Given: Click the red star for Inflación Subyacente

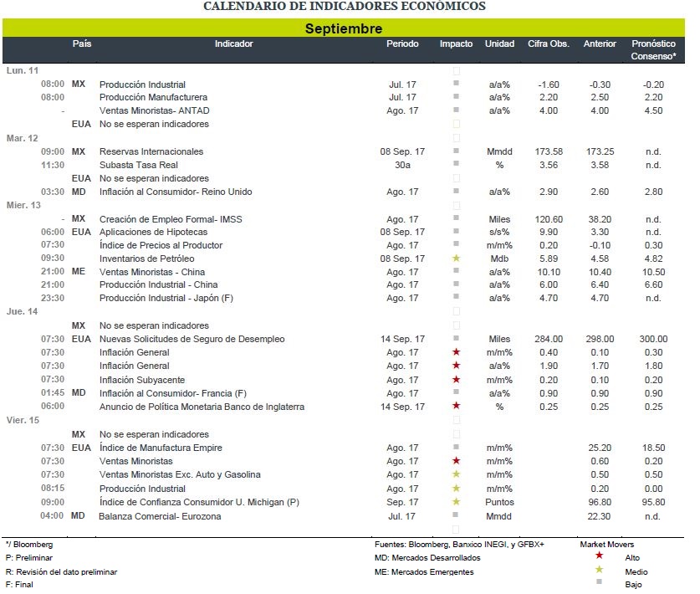Looking at the screenshot, I should 457,380.
